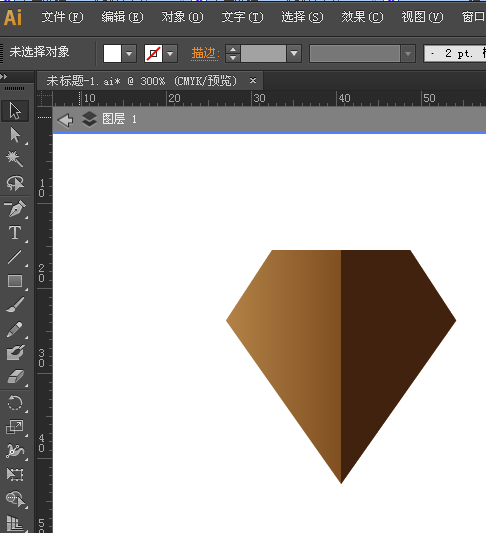Click the ruler origin corner box
Image resolution: width=486 pixels, height=533 pixels.
point(45,99)
